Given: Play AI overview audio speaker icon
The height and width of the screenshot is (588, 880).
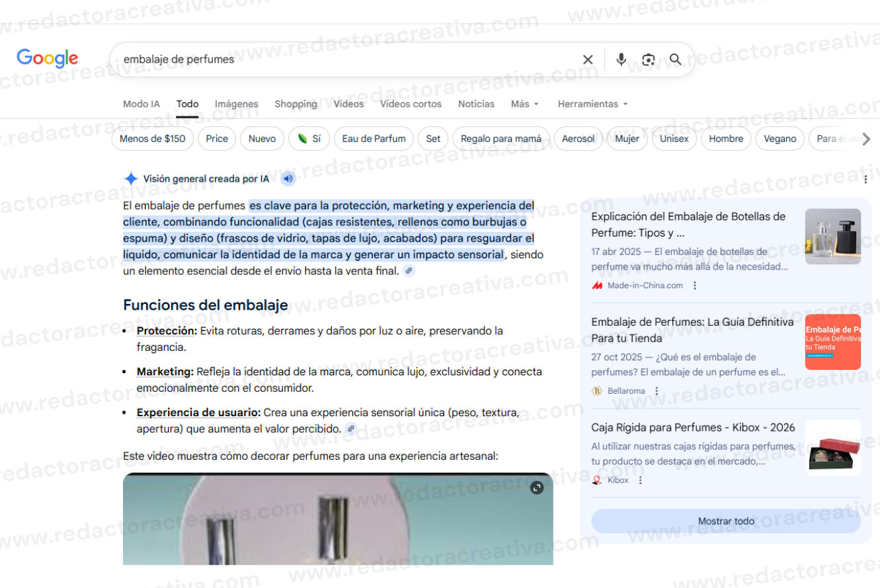Looking at the screenshot, I should click(x=288, y=178).
